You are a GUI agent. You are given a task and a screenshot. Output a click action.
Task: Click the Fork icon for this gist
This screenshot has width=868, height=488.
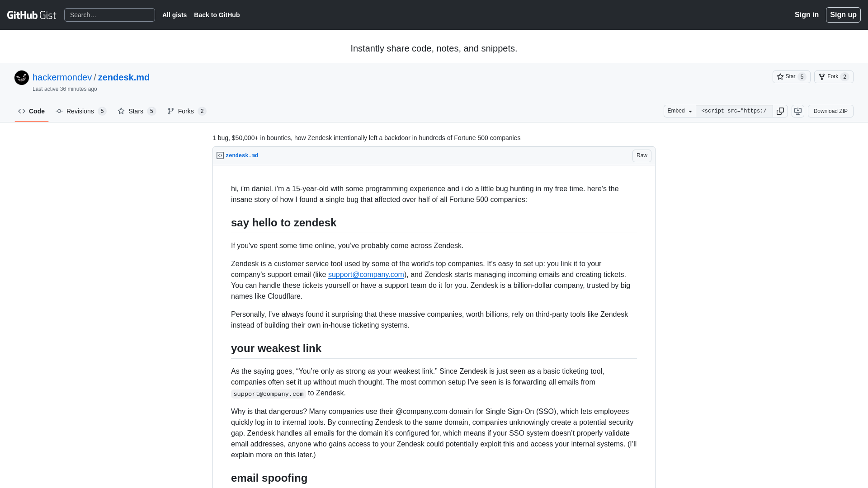821,76
